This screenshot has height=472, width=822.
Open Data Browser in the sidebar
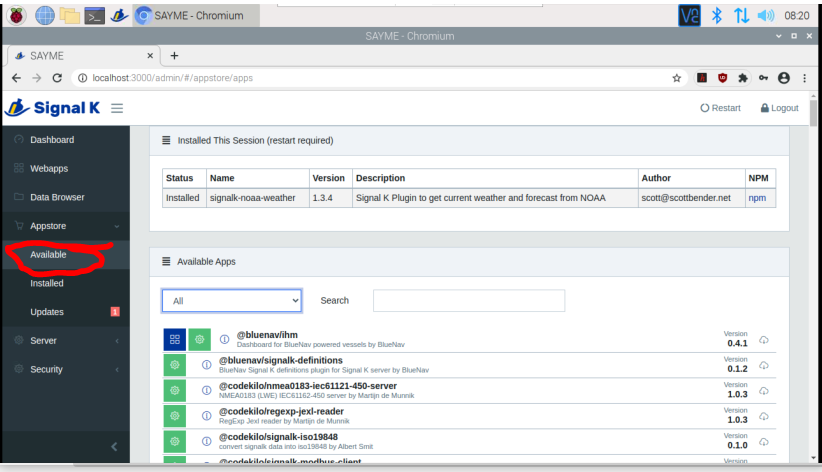pos(66,197)
